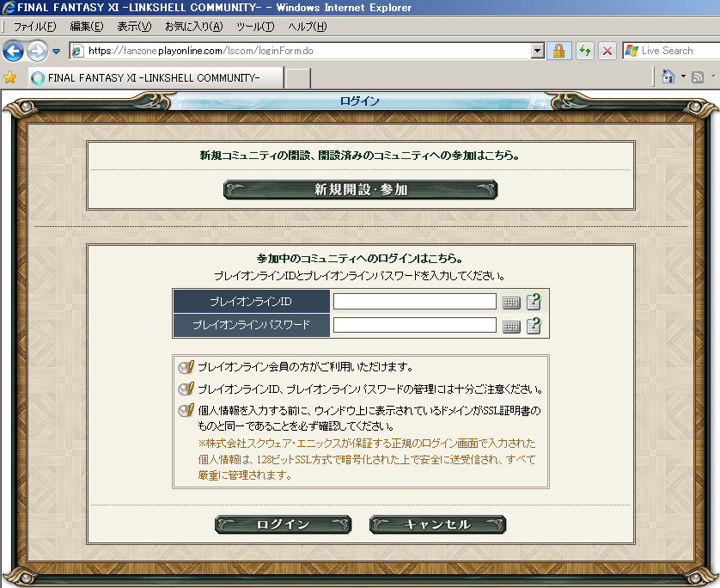Click the Live Search logo icon
720x588 pixels.
(632, 51)
